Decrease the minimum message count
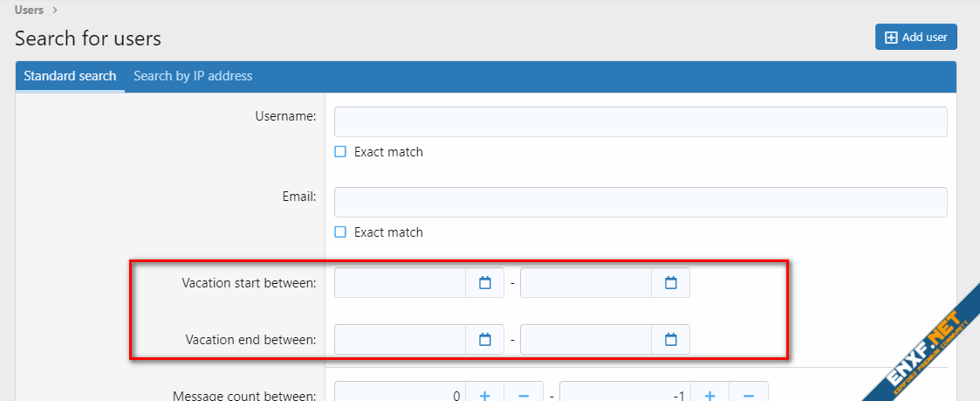Screen dimensions: 980x401 pos(524,395)
